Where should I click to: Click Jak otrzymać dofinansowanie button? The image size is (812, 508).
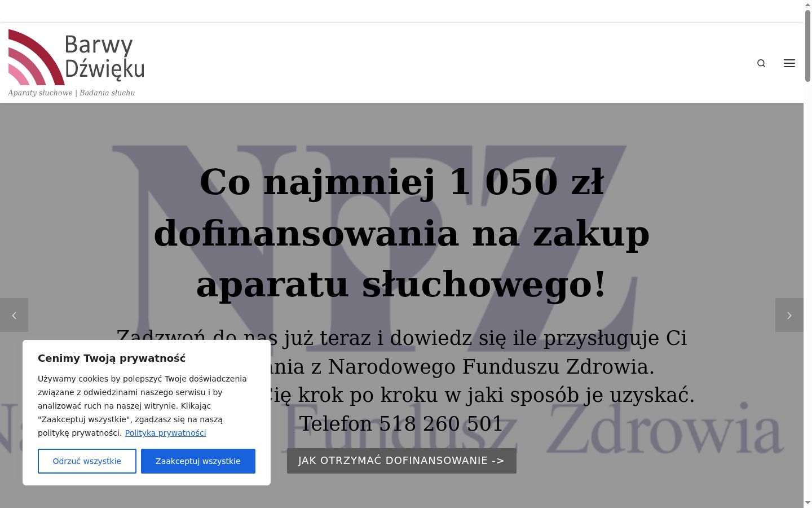[401, 461]
